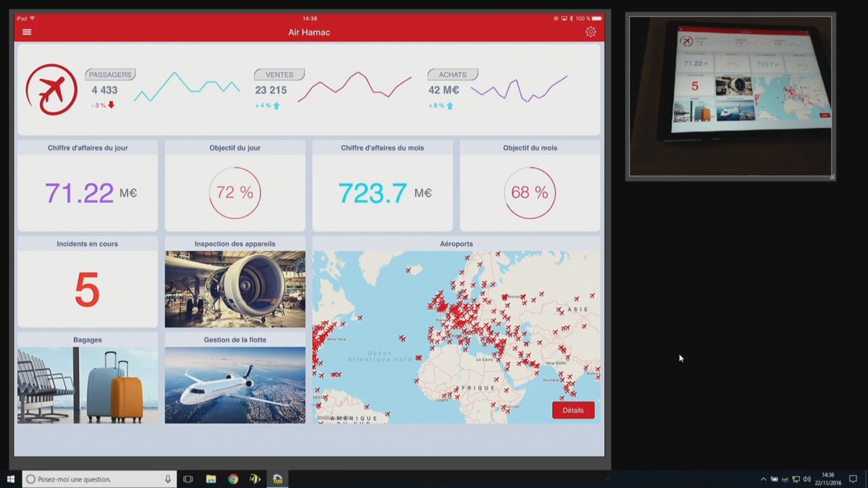Open the Gestion de la flotte image

coord(235,385)
